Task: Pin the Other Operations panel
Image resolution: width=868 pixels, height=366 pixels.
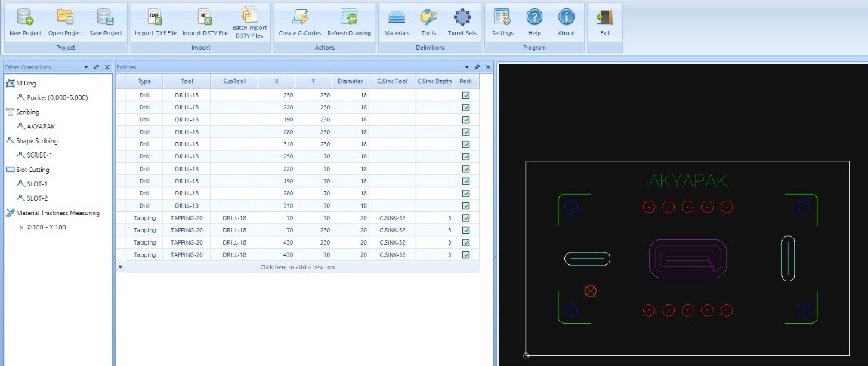Action: tap(97, 67)
